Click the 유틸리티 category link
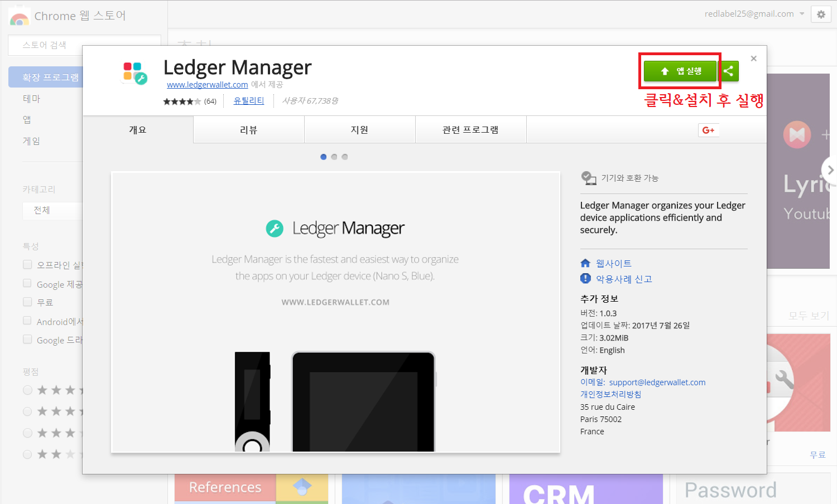The width and height of the screenshot is (837, 504). [249, 101]
